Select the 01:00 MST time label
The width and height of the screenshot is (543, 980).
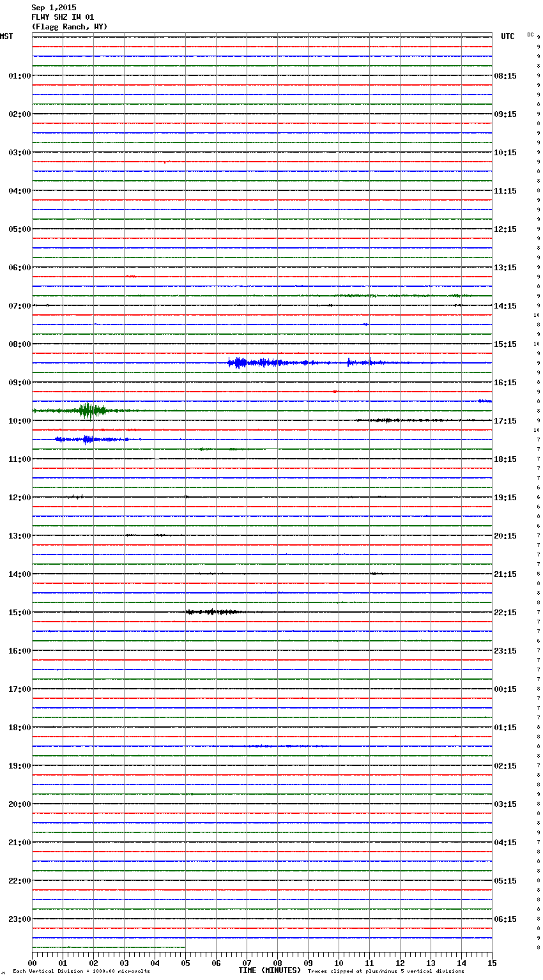(x=20, y=76)
